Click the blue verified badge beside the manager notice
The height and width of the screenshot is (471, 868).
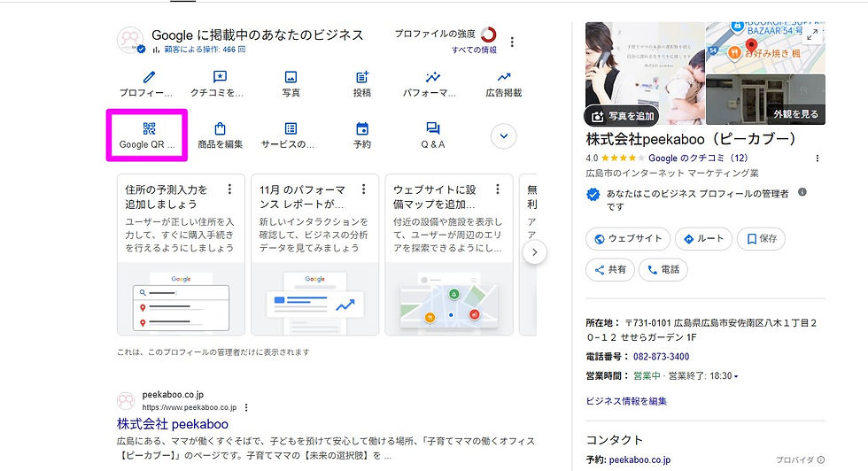coord(593,194)
